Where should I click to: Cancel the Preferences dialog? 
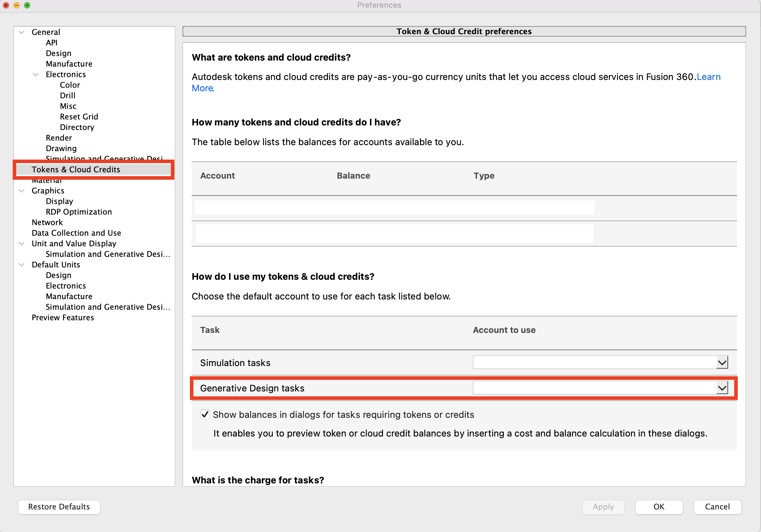(x=717, y=507)
